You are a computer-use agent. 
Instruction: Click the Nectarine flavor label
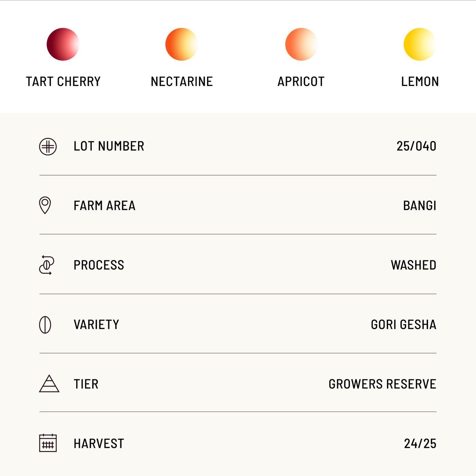(x=182, y=82)
